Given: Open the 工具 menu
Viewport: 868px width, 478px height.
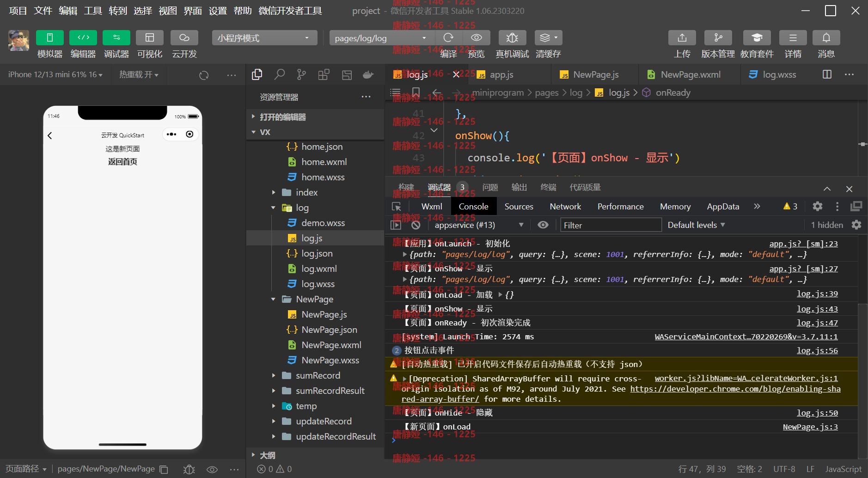Looking at the screenshot, I should (x=93, y=11).
